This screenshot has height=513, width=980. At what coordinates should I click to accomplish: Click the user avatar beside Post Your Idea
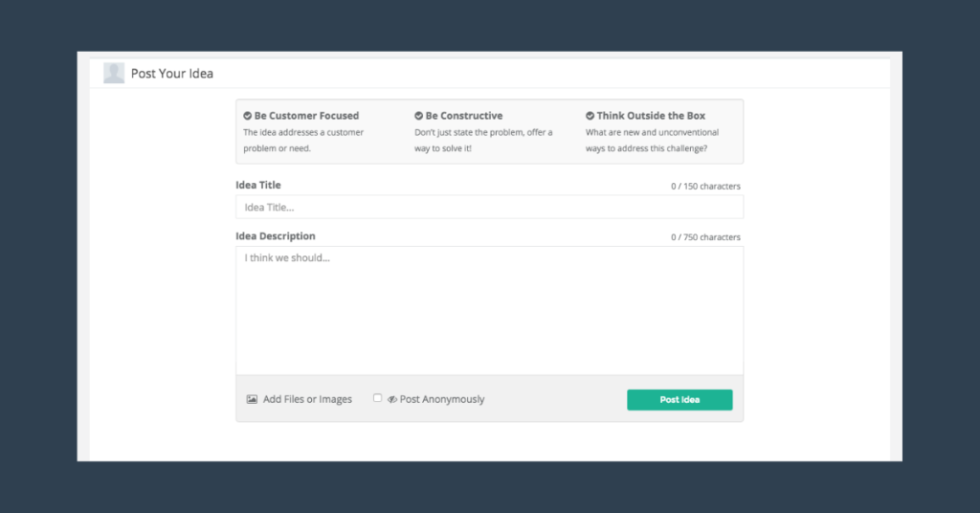click(x=114, y=73)
